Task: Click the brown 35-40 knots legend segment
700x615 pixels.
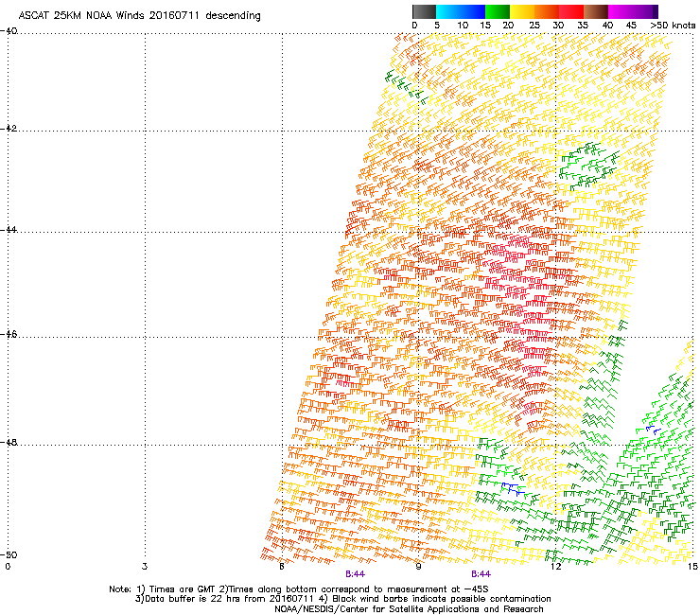Action: pos(596,11)
